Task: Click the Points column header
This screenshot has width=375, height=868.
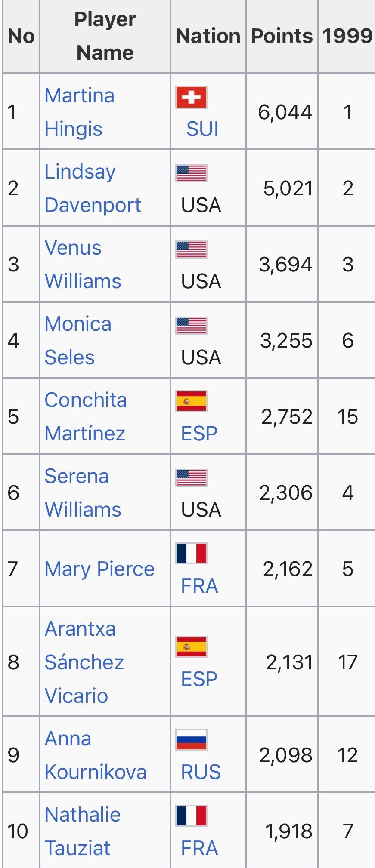Action: tap(282, 36)
